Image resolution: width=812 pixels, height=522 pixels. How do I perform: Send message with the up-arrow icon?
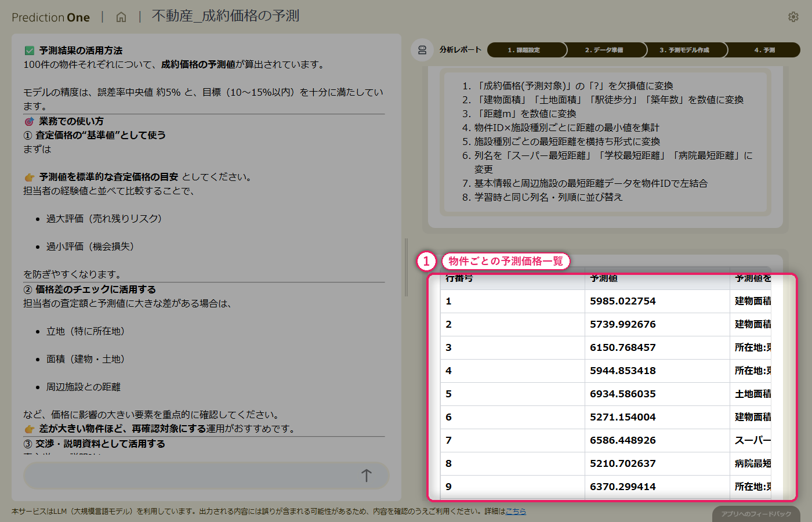click(x=367, y=476)
